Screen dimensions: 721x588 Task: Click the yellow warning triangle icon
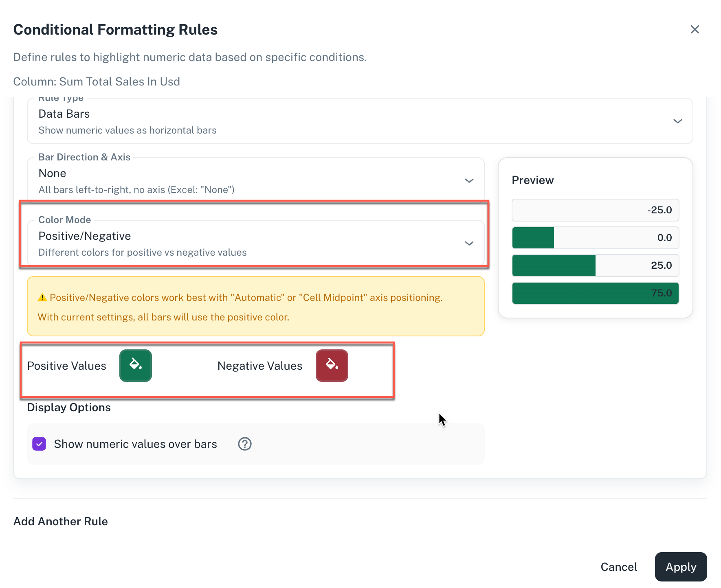[x=42, y=298]
